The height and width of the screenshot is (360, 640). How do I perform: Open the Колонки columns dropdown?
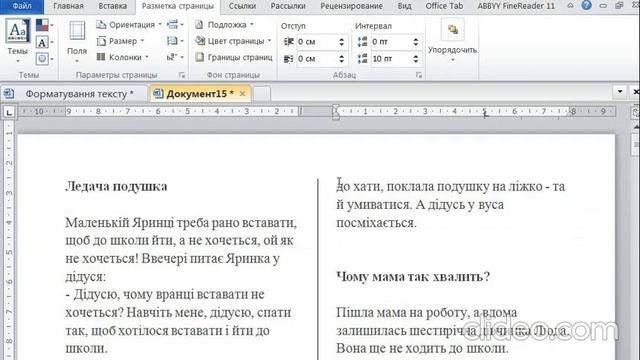[122, 58]
